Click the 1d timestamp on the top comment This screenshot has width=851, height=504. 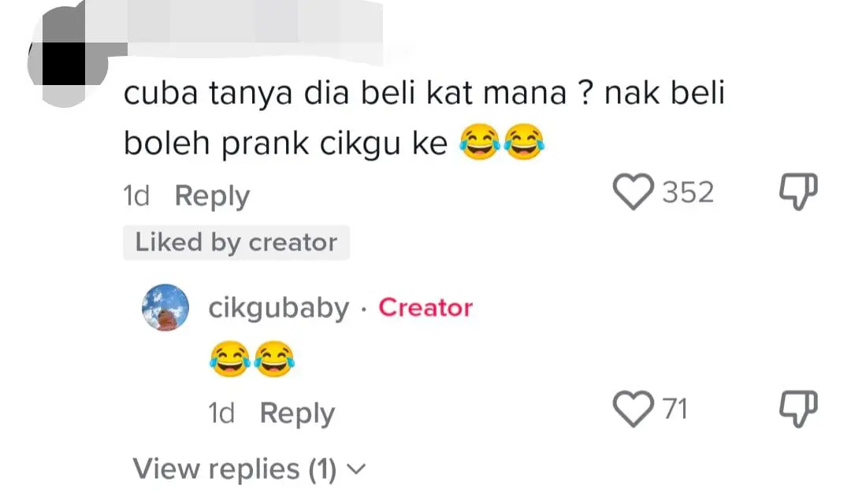pos(136,195)
